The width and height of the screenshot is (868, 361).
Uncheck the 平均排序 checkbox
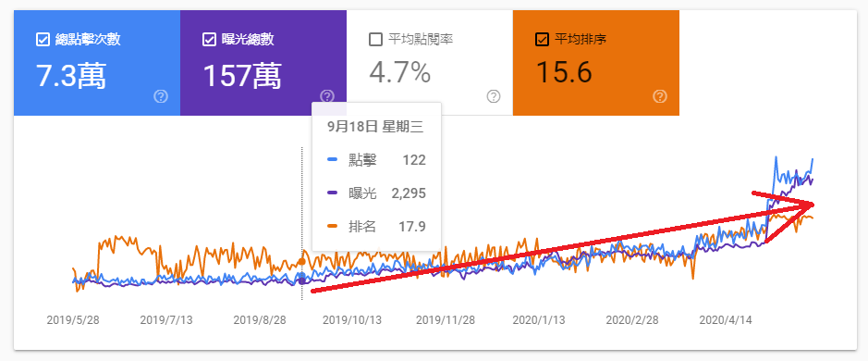542,40
